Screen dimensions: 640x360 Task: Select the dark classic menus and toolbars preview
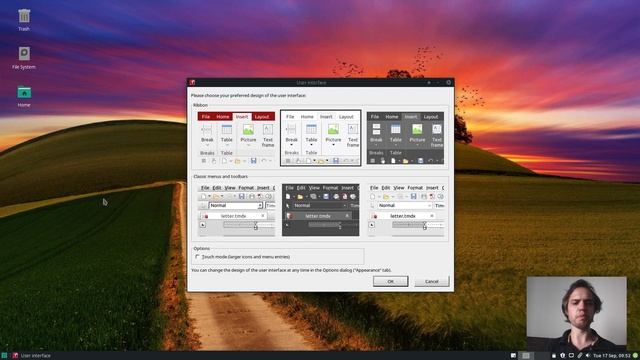(320, 210)
